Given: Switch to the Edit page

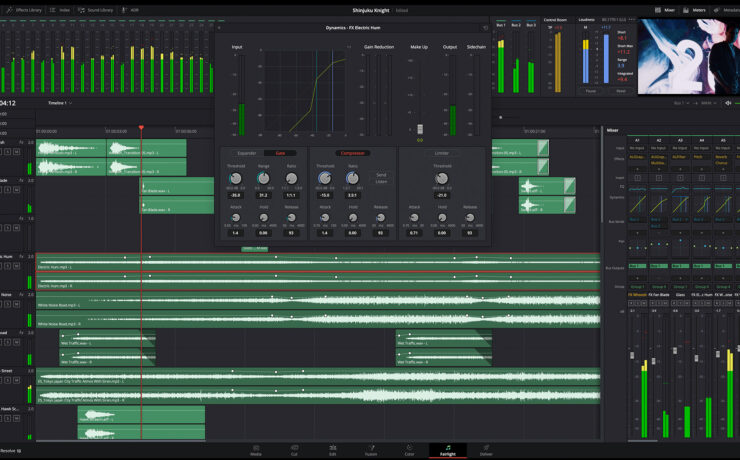Looking at the screenshot, I should click(333, 450).
